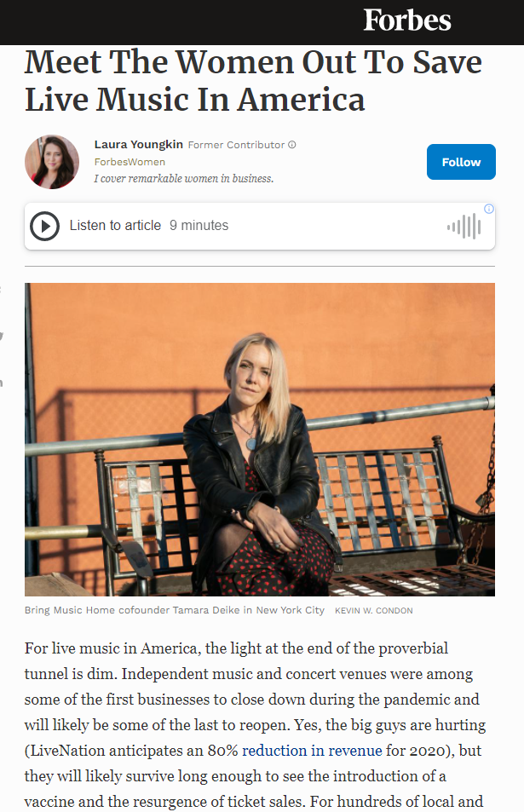The height and width of the screenshot is (812, 524).
Task: Open the ad info icon on the audio player
Action: 489,209
